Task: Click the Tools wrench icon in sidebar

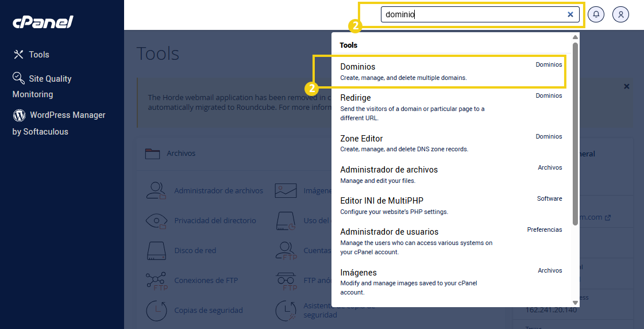Action: 18,54
